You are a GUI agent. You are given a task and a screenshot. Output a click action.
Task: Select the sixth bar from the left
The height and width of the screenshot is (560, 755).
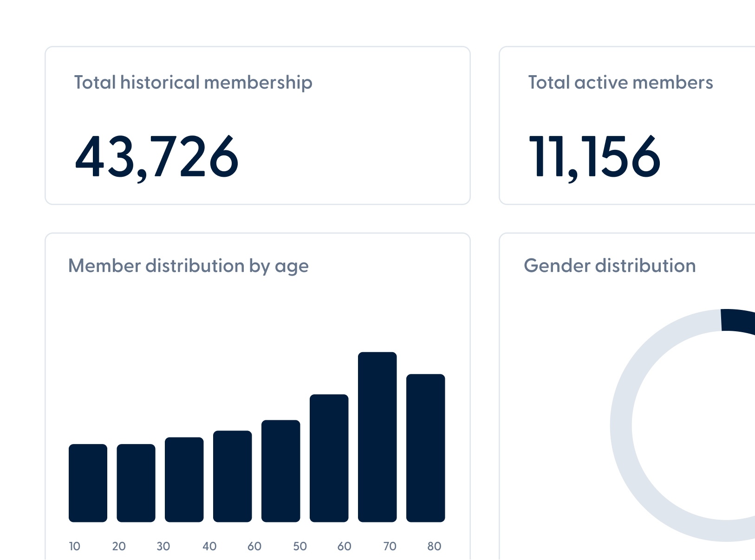tap(329, 458)
